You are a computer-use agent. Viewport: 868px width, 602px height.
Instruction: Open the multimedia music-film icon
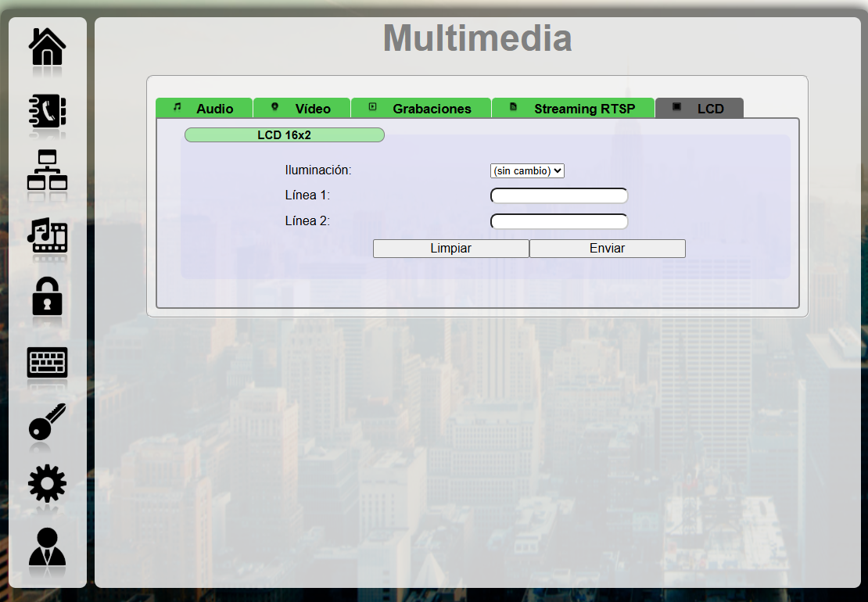[x=47, y=235]
